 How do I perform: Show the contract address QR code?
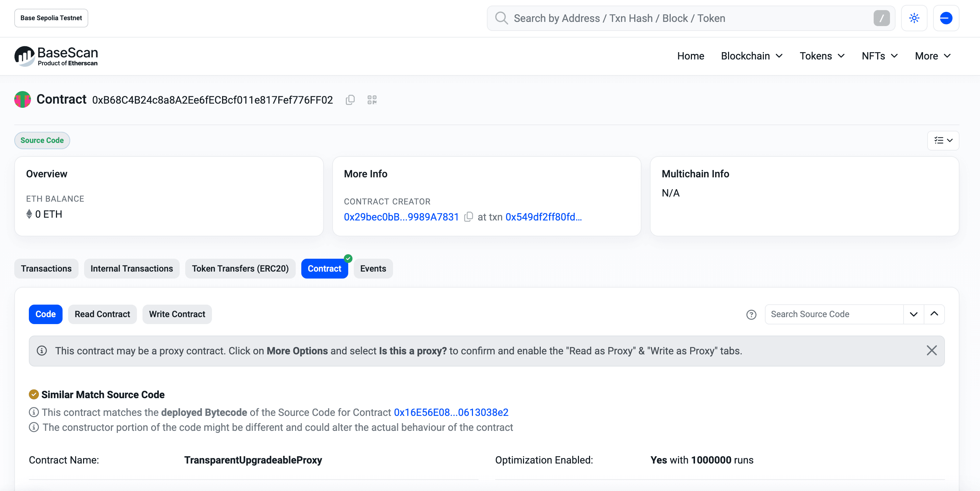(372, 100)
